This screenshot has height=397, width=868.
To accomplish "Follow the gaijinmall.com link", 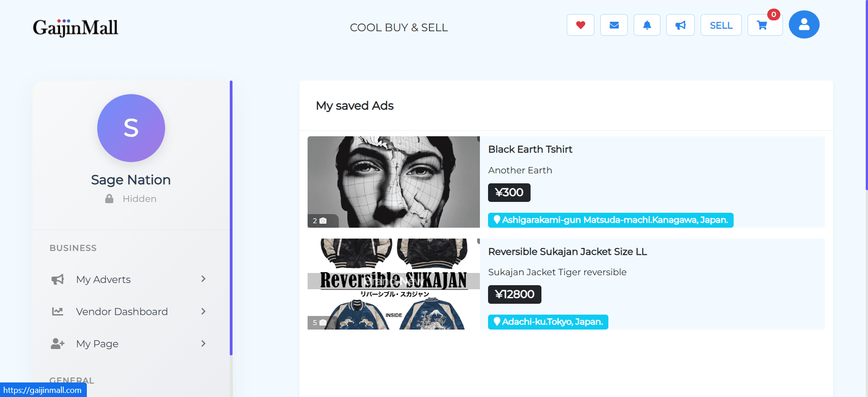I will [x=43, y=390].
